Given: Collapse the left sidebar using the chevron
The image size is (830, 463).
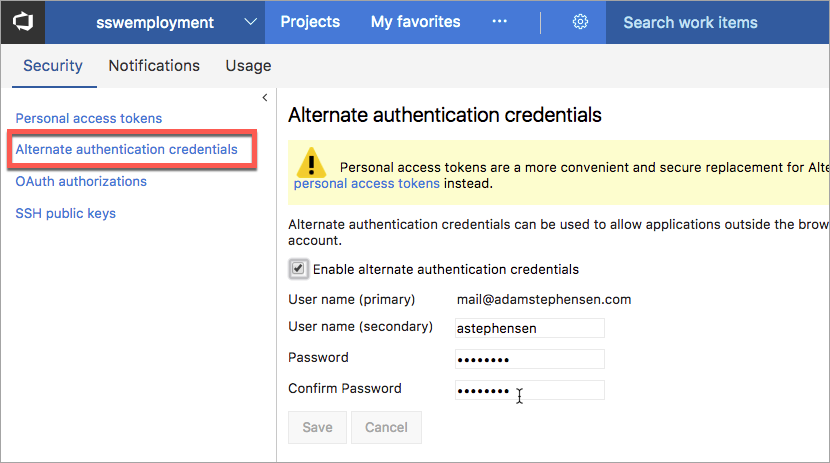Looking at the screenshot, I should tap(264, 98).
